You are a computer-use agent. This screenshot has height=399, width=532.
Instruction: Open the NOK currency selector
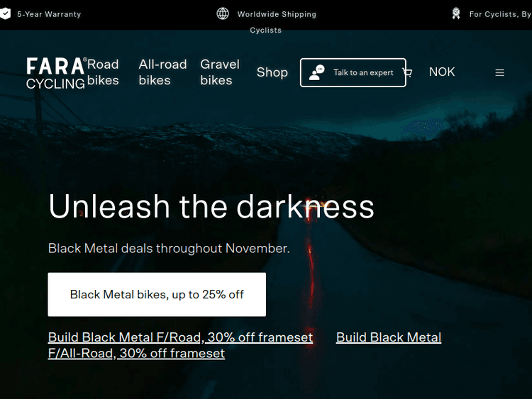click(x=442, y=72)
